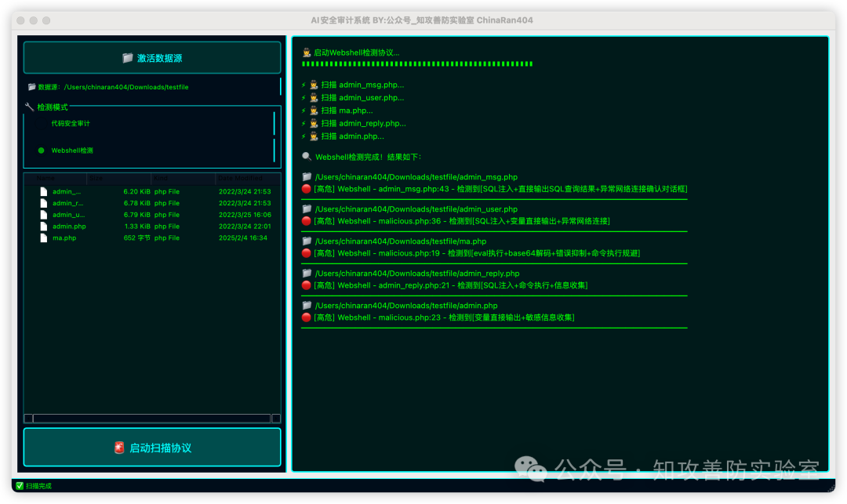Select the 代码安全审计 radio option
This screenshot has width=847, height=504.
click(x=71, y=124)
